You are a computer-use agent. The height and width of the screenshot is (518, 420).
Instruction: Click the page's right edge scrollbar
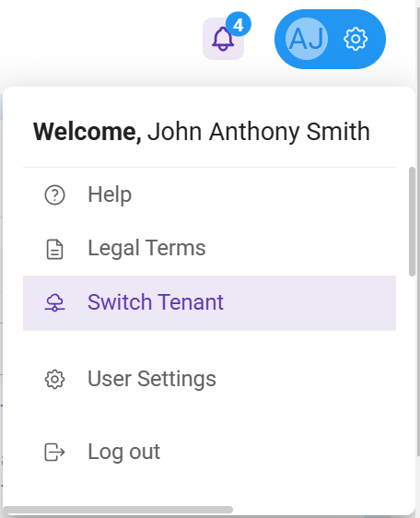pyautogui.click(x=418, y=231)
